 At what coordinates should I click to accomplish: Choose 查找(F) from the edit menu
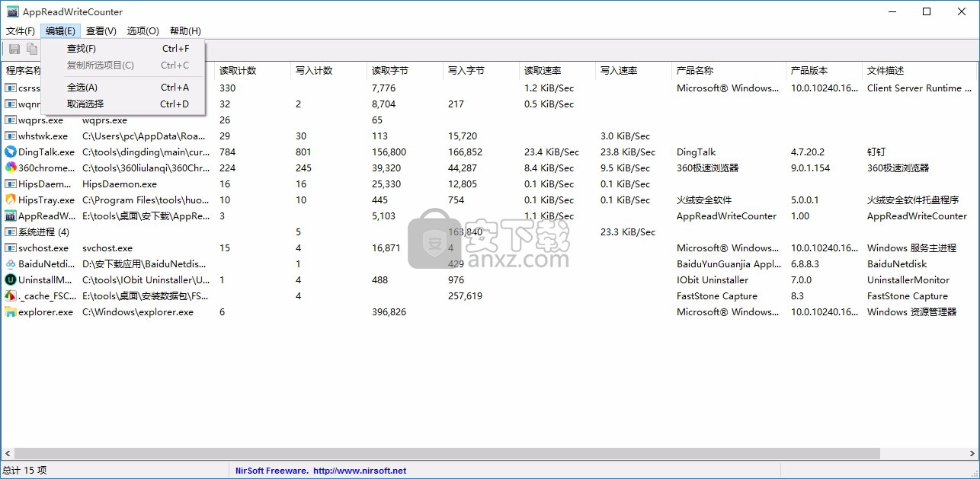click(x=123, y=49)
